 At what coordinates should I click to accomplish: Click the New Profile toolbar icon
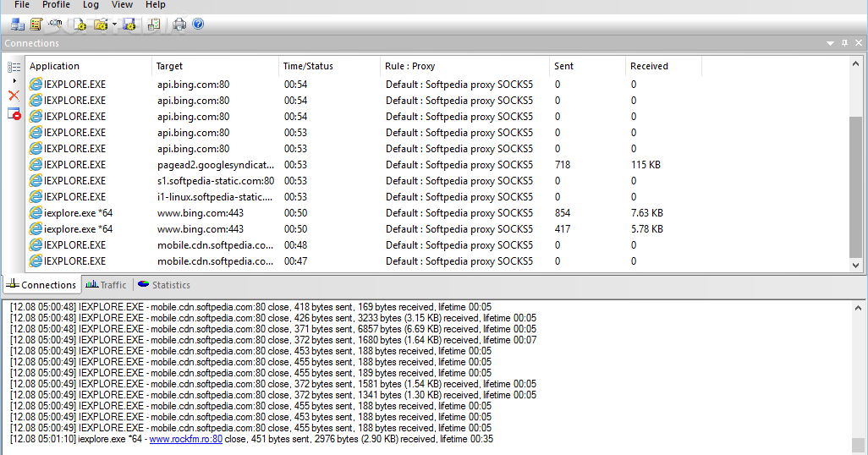(80, 25)
